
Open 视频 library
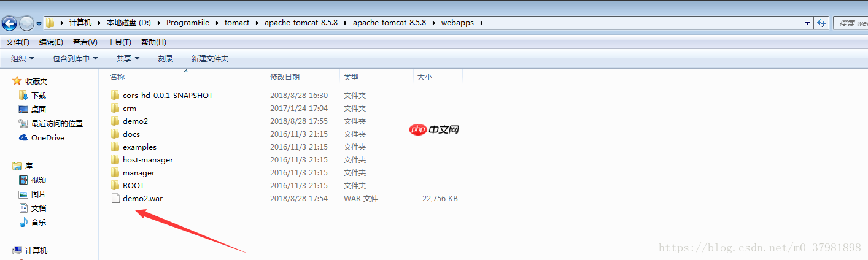point(39,180)
